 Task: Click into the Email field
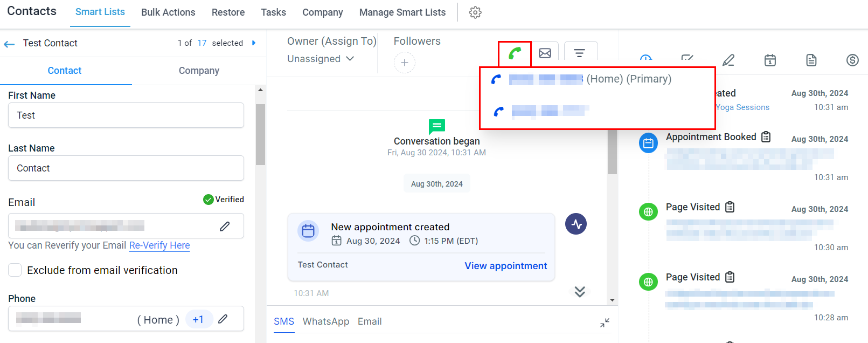(x=126, y=226)
